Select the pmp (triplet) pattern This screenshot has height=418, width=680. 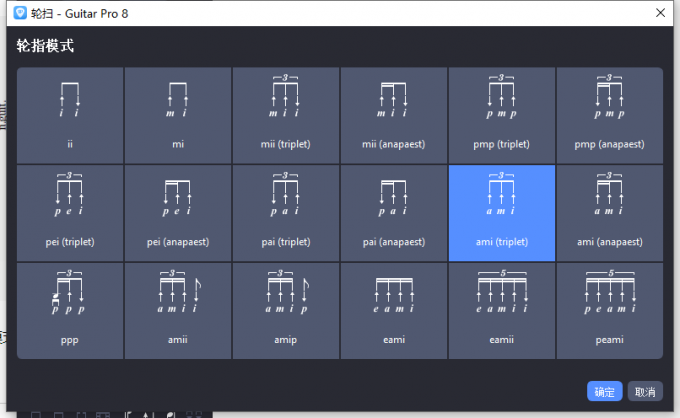(502, 115)
